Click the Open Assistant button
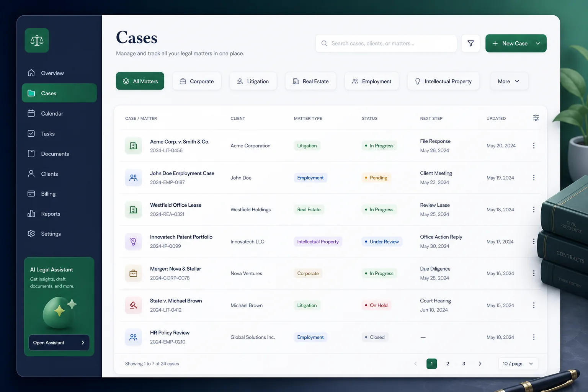Image resolution: width=588 pixels, height=392 pixels. point(59,343)
